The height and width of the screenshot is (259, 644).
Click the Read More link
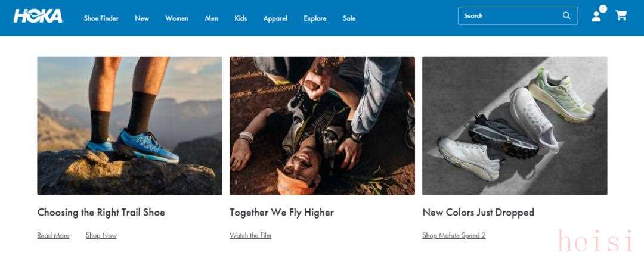53,235
